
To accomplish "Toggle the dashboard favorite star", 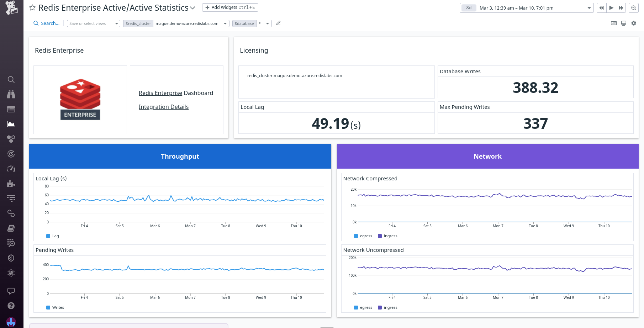I will pos(32,7).
